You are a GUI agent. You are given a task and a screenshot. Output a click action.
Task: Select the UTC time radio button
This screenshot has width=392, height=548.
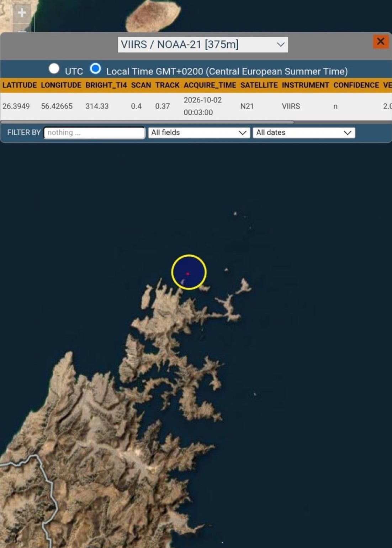tap(54, 68)
